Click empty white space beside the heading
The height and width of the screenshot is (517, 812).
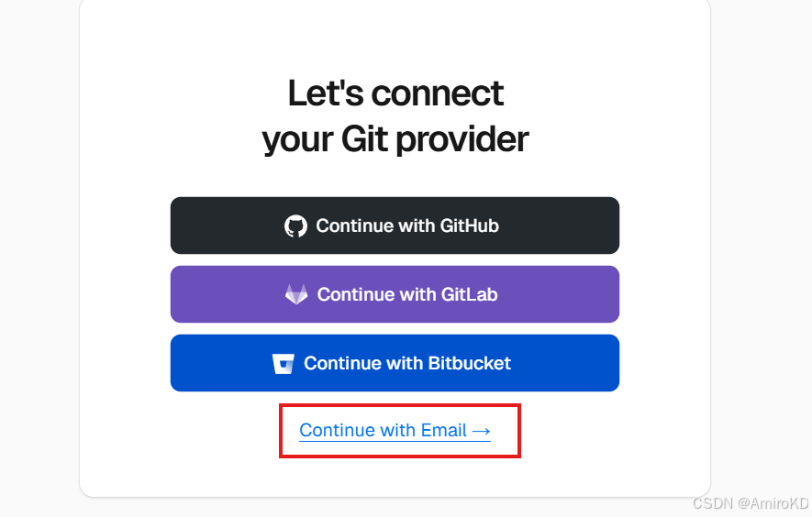tap(624, 110)
